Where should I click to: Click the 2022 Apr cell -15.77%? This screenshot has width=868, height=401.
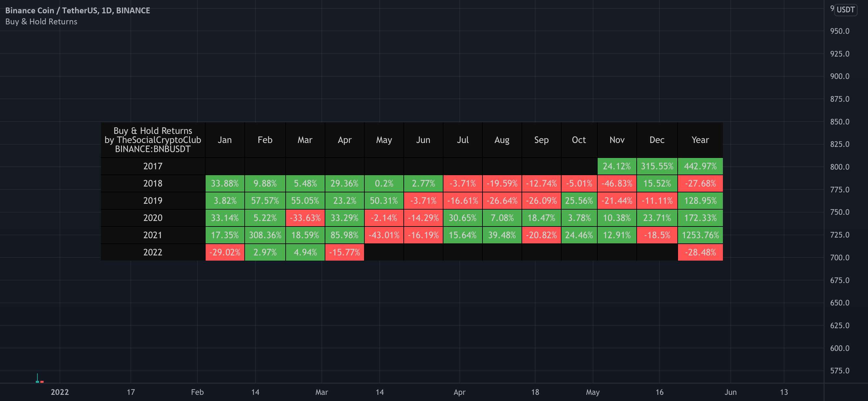pyautogui.click(x=344, y=252)
